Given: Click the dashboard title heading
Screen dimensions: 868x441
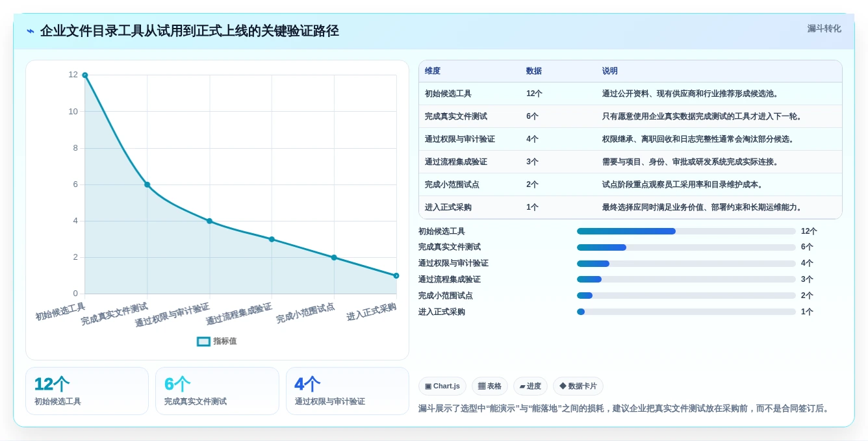Looking at the screenshot, I should [x=190, y=31].
